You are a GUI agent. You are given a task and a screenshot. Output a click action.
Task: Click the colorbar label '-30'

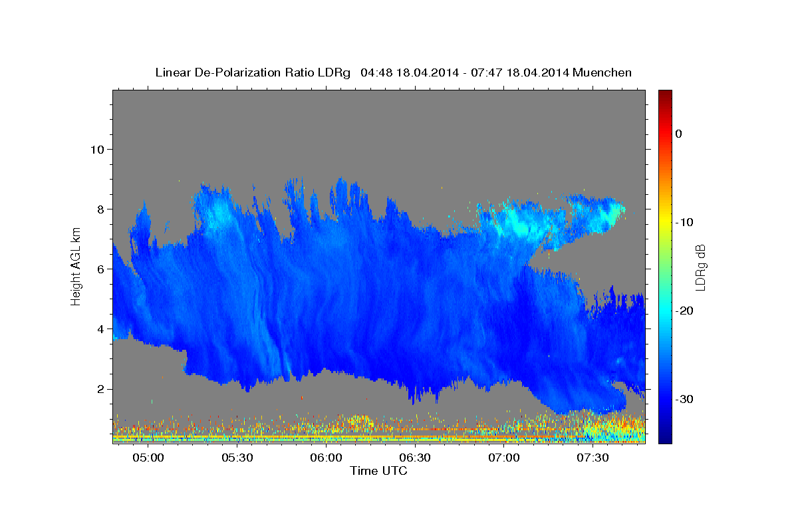684,399
